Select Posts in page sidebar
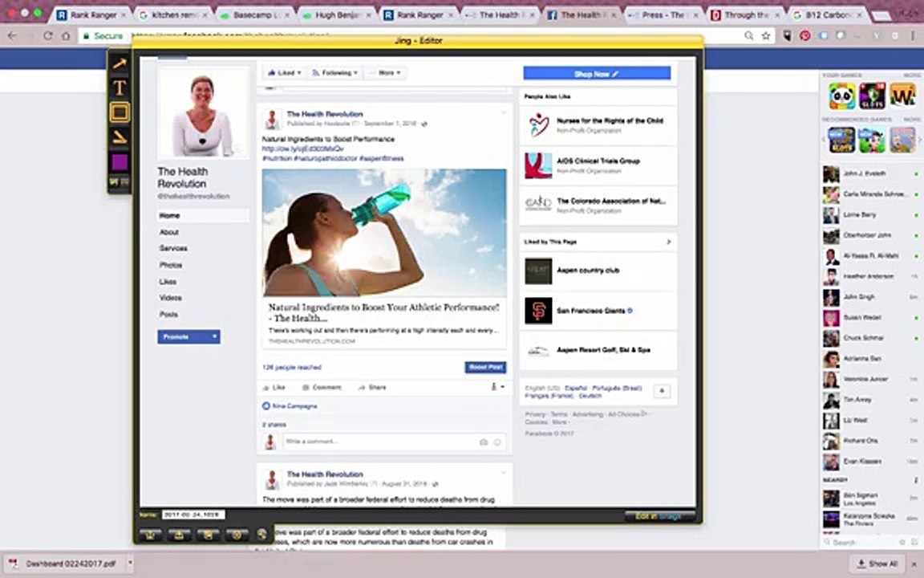Image resolution: width=924 pixels, height=578 pixels. coord(168,315)
